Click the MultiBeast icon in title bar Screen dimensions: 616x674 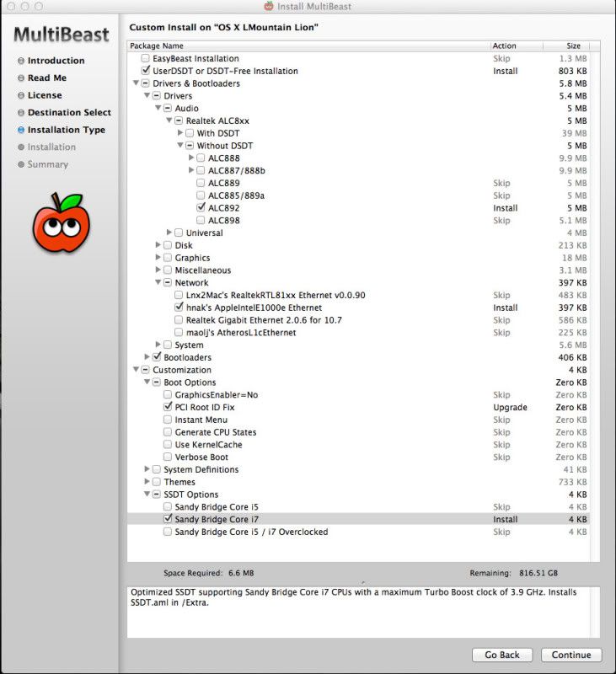tap(269, 6)
